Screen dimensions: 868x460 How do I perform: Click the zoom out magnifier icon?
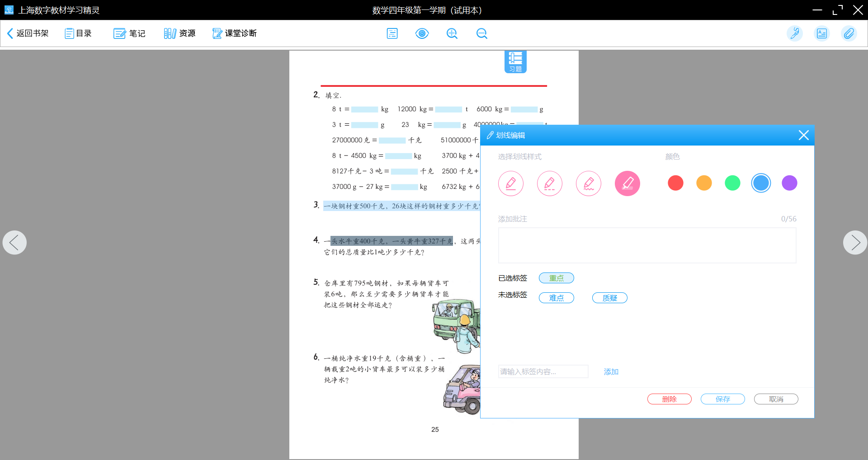pyautogui.click(x=481, y=33)
